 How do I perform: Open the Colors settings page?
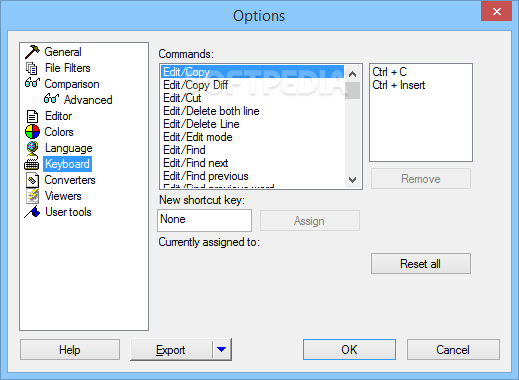(59, 132)
